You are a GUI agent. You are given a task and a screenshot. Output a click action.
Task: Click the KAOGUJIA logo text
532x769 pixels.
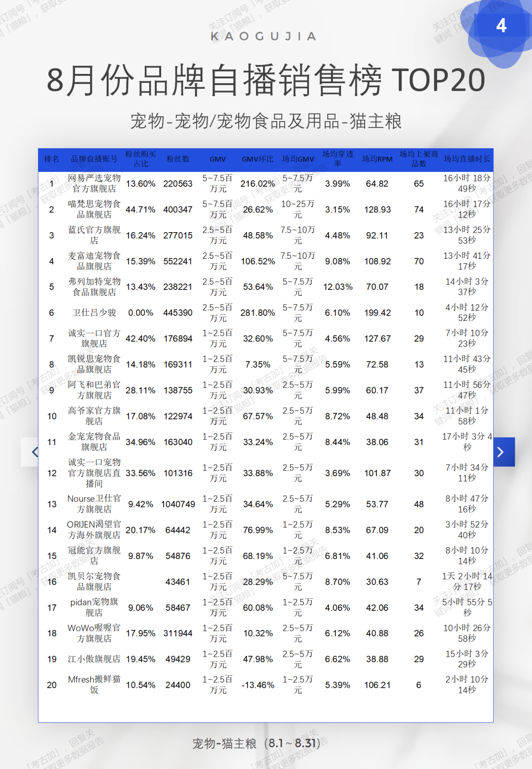[x=264, y=36]
